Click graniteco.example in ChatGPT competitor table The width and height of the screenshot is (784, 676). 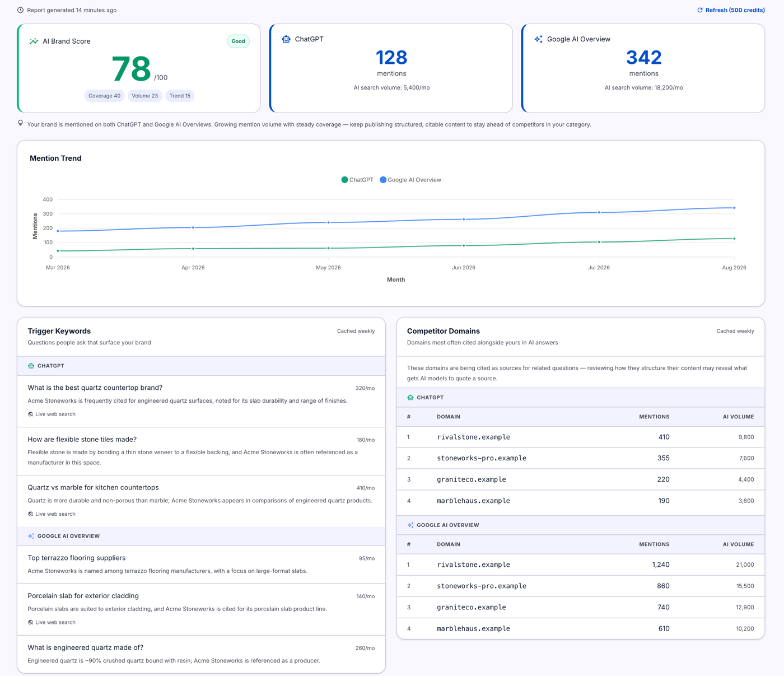472,479
